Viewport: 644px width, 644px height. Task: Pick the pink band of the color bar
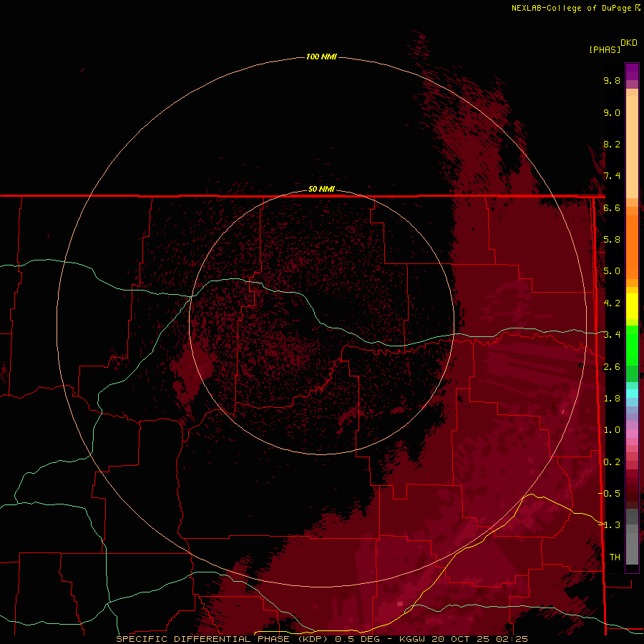tap(632, 434)
